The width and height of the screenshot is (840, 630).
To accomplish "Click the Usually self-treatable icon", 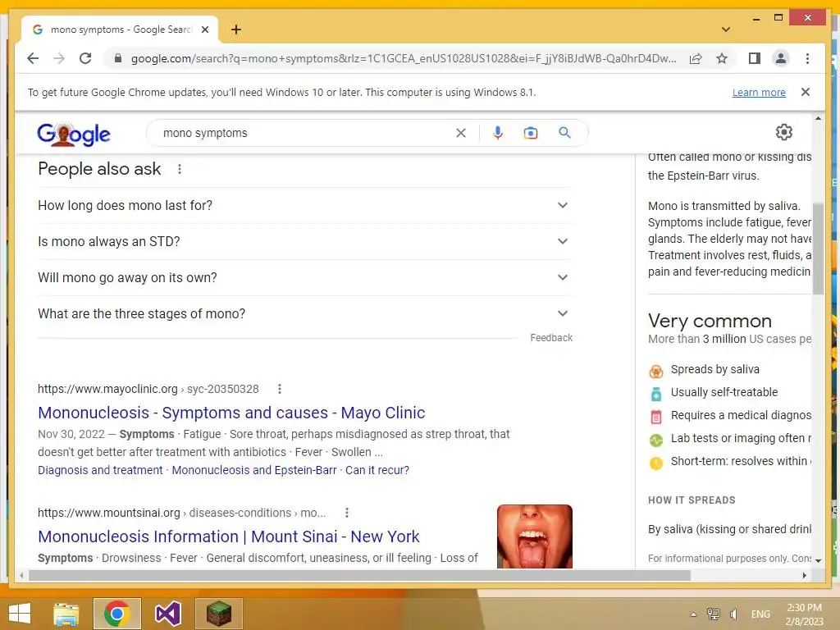I will pos(655,394).
